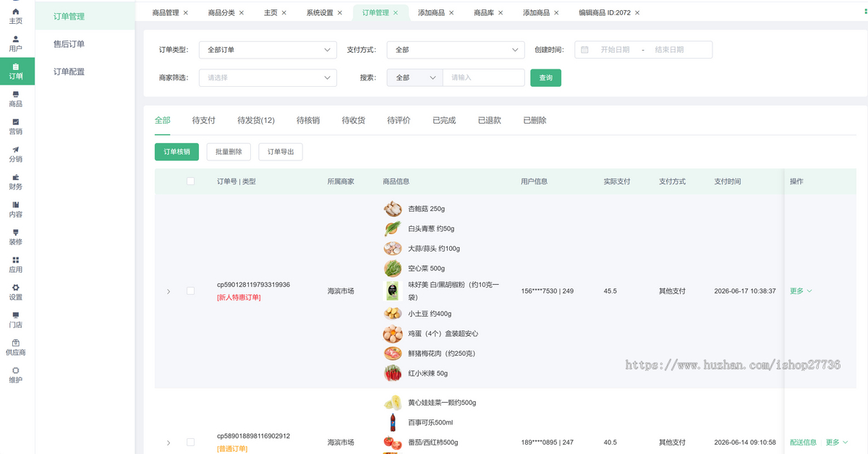This screenshot has height=454, width=868.
Task: Click the calendar icon in date range
Action: pyautogui.click(x=584, y=50)
